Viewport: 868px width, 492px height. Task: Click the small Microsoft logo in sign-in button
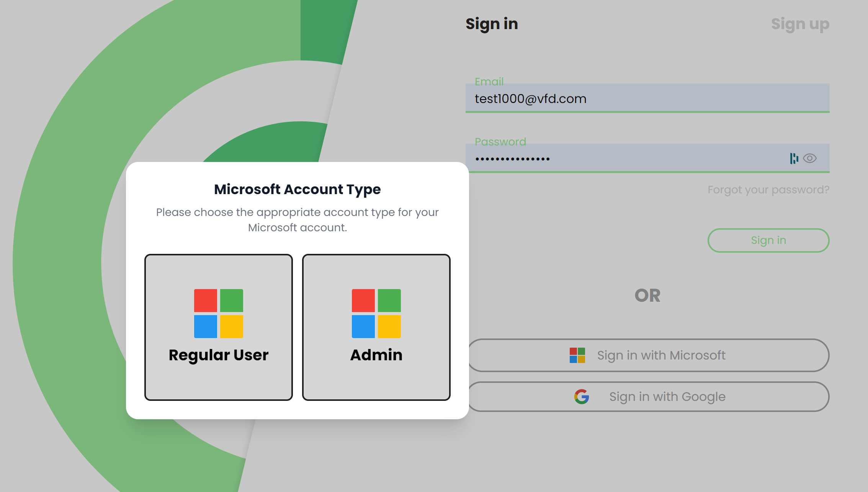pos(577,355)
